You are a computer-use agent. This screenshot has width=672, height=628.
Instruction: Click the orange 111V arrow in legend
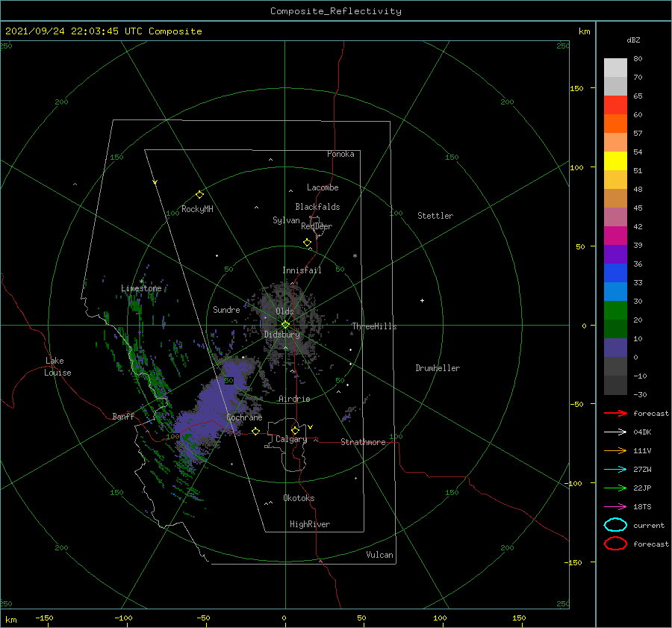[615, 450]
